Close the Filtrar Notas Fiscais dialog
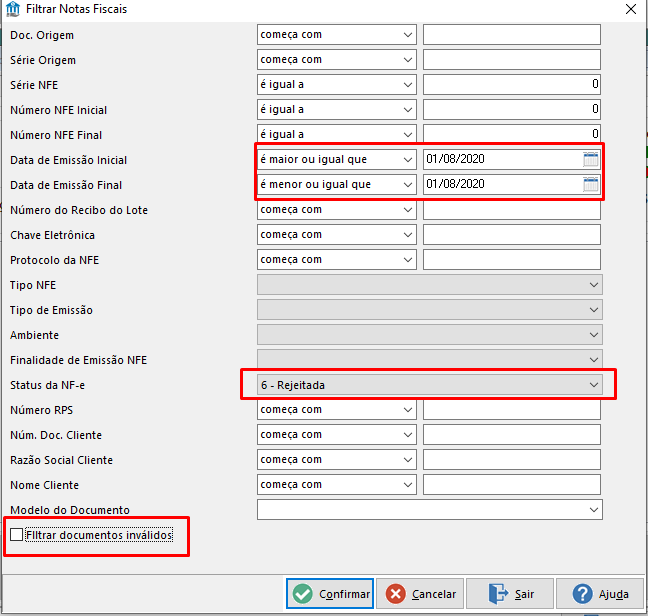 (x=631, y=9)
